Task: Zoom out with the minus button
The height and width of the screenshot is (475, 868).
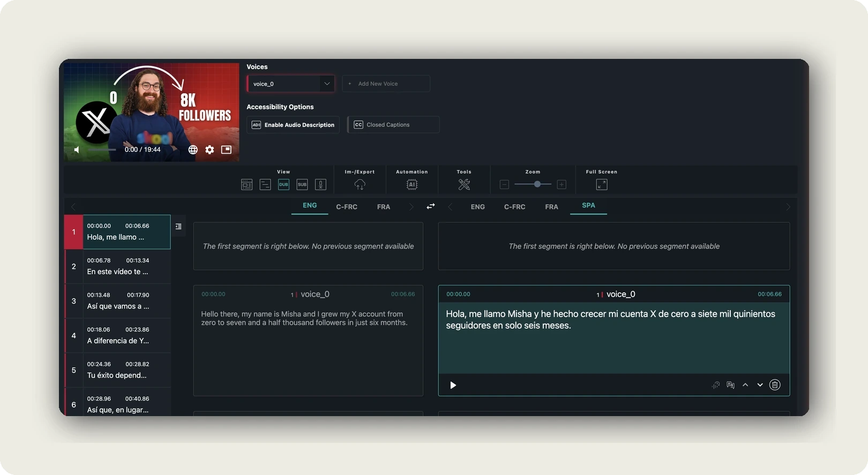Action: tap(504, 184)
